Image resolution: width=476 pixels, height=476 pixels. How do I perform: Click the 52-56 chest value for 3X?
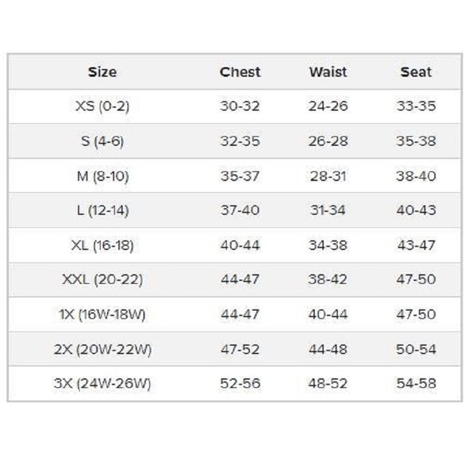click(240, 384)
